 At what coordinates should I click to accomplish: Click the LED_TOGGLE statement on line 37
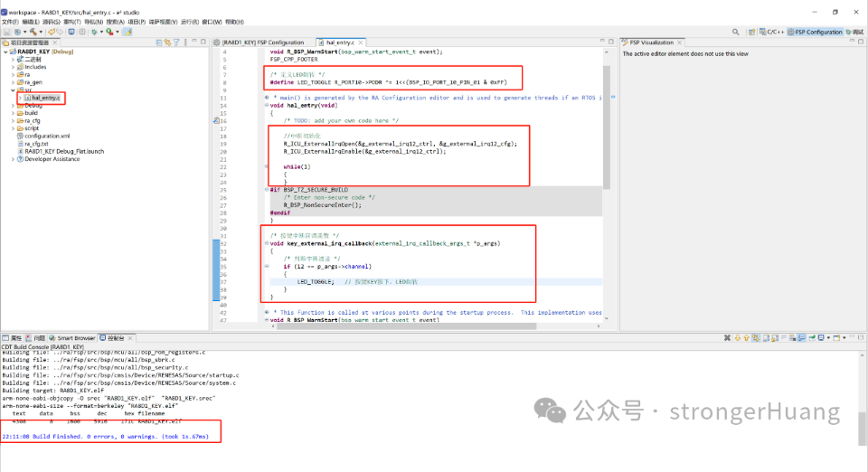pos(316,282)
